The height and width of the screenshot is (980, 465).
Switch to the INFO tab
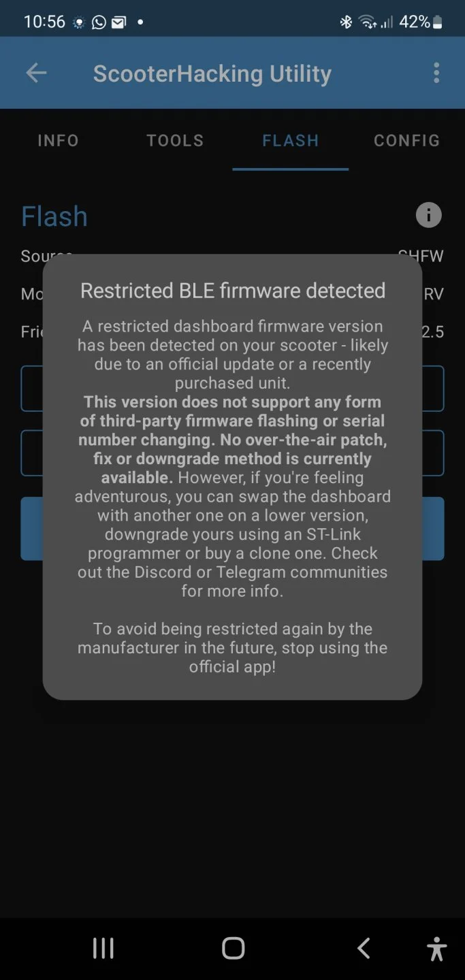(x=59, y=140)
